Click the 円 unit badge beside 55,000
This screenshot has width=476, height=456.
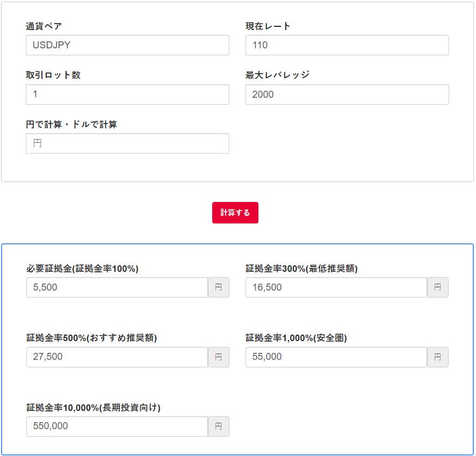point(438,357)
